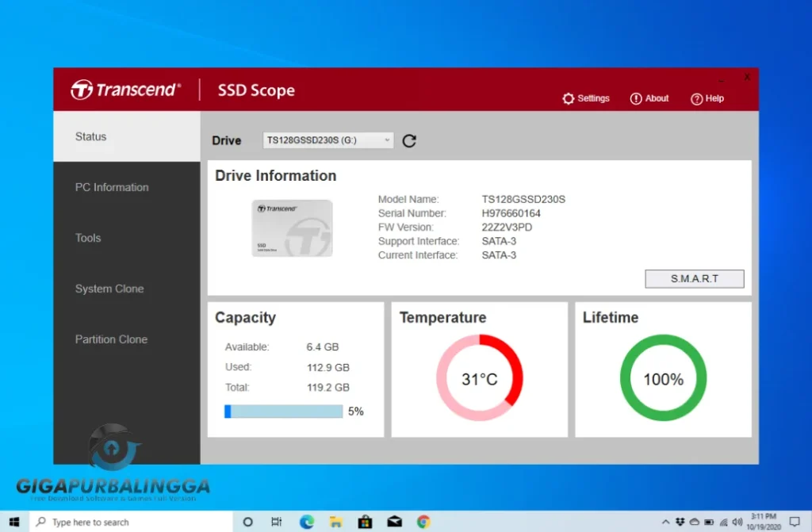Open the SSD Scope Settings panel
This screenshot has height=532, width=812.
586,98
